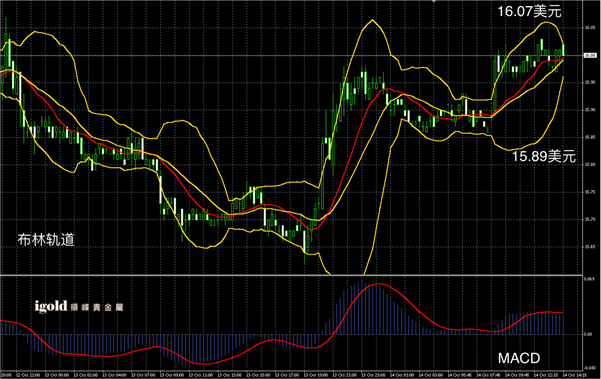Click the 16.07美元 price annotation
This screenshot has width=601, height=379.
(529, 11)
